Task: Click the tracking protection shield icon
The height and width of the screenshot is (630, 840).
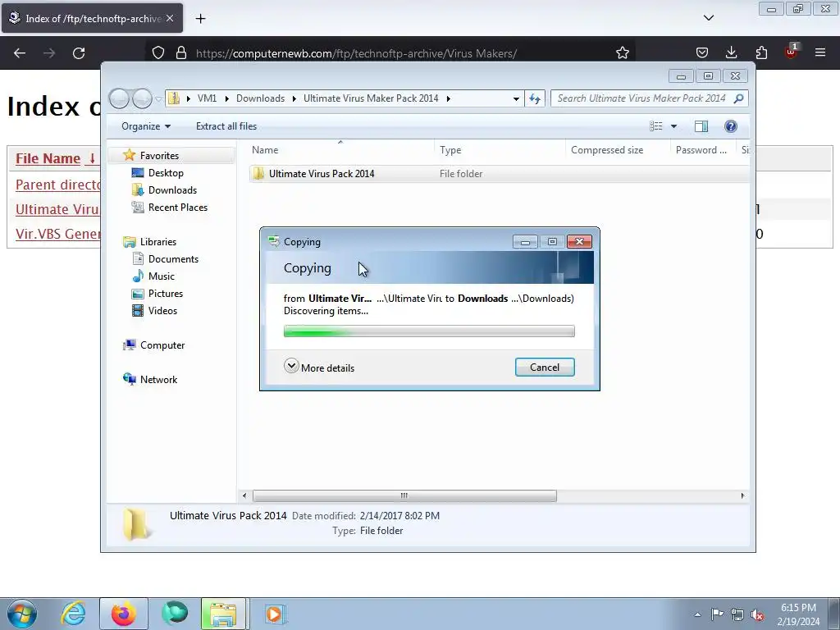Action: [158, 53]
